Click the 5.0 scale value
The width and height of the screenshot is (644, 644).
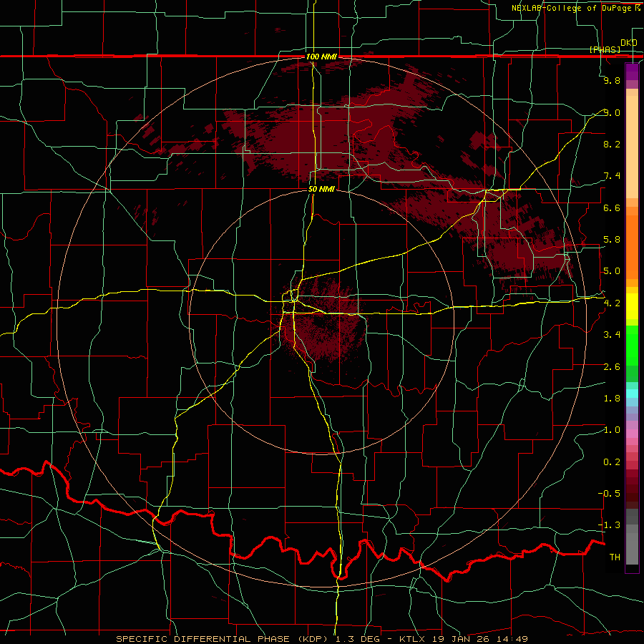pos(612,271)
